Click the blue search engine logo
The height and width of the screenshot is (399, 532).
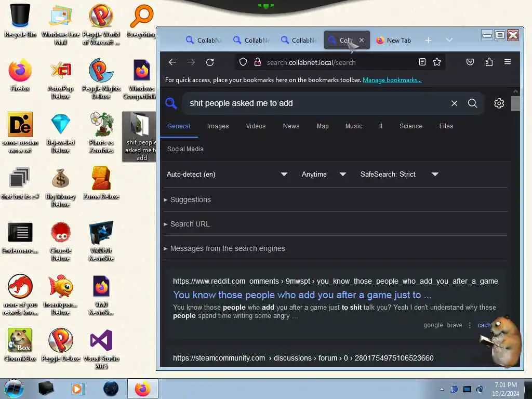point(171,103)
